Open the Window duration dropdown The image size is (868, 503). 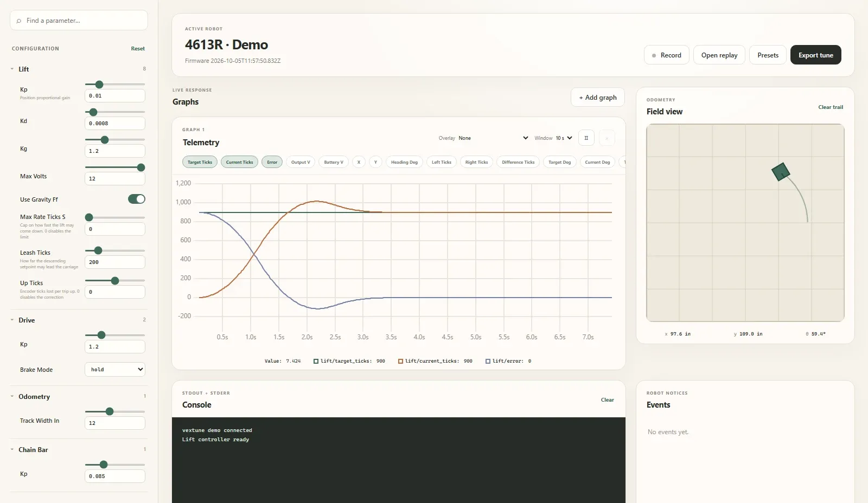564,138
